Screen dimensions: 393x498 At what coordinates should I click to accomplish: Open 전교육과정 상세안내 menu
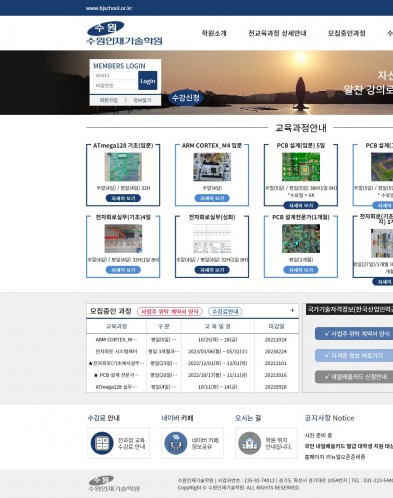(277, 33)
